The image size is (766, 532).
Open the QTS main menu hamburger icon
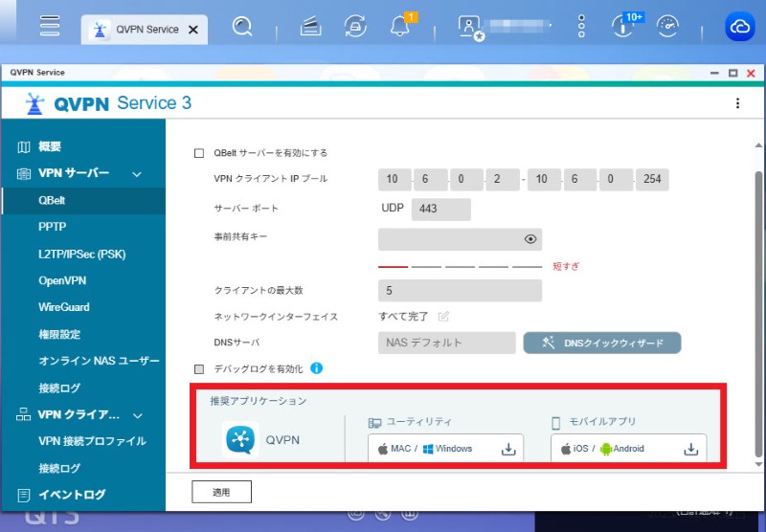tap(50, 28)
